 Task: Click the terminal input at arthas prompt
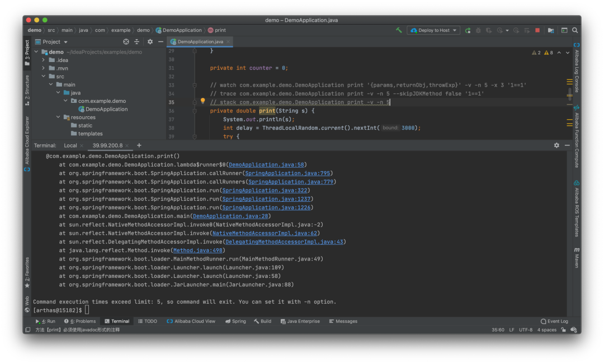(x=87, y=310)
